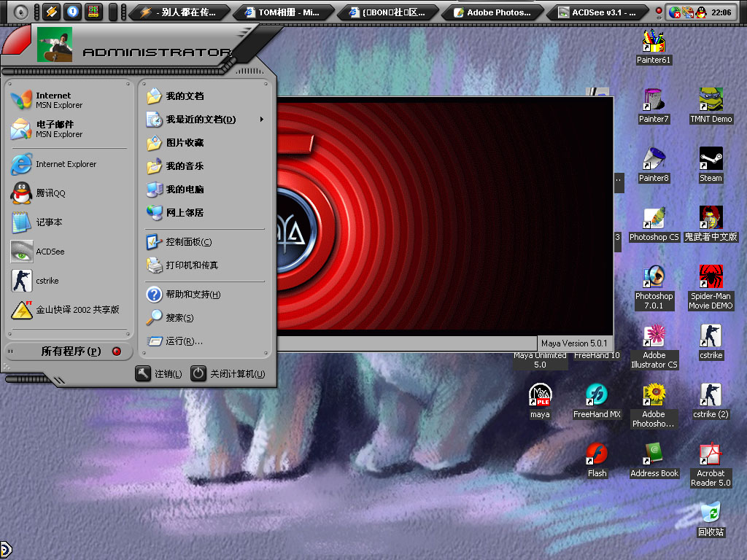The image size is (747, 560).
Task: Open 记事本 from the start menu
Action: coord(69,222)
